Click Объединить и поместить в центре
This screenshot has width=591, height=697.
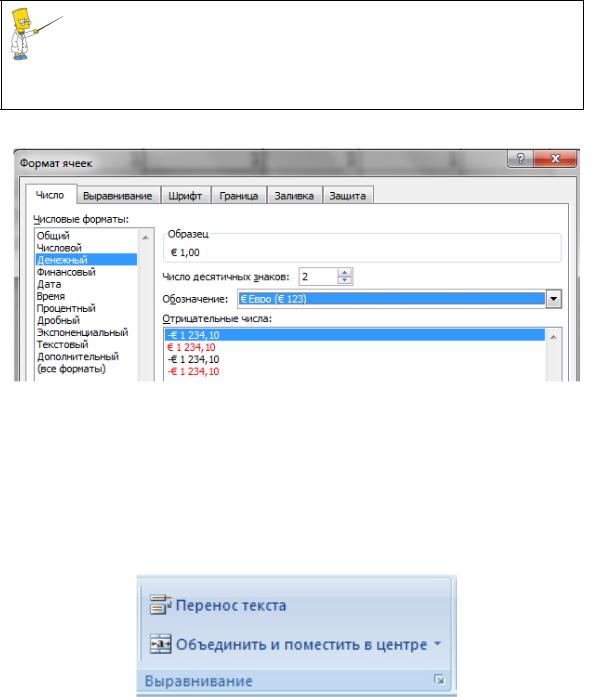(x=301, y=645)
